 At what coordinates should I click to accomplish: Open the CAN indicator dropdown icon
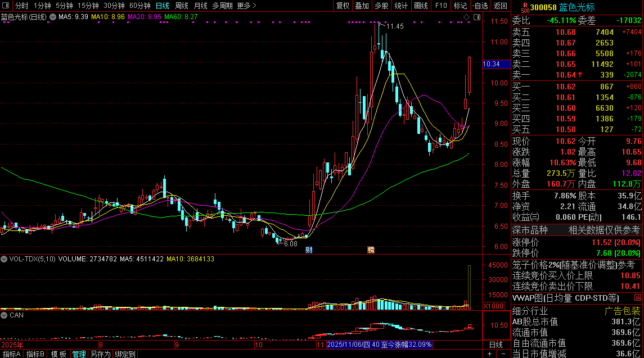pyautogui.click(x=4, y=315)
